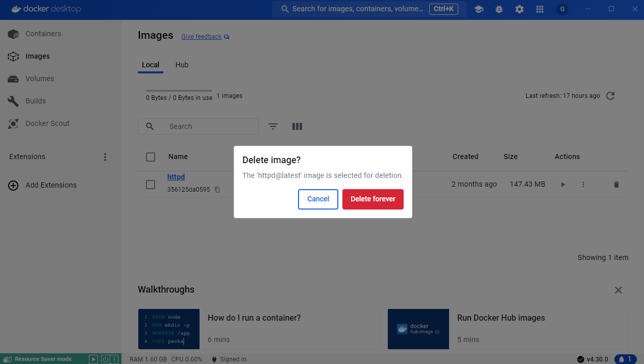The image size is (644, 364).
Task: Open the Learning center graduation cap icon
Action: click(479, 9)
